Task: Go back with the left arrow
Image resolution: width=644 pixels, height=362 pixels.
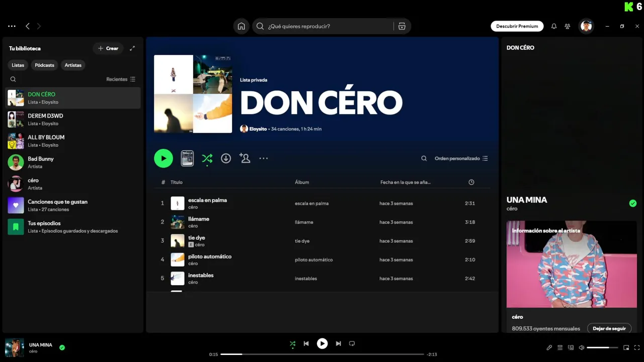Action: coord(28,26)
